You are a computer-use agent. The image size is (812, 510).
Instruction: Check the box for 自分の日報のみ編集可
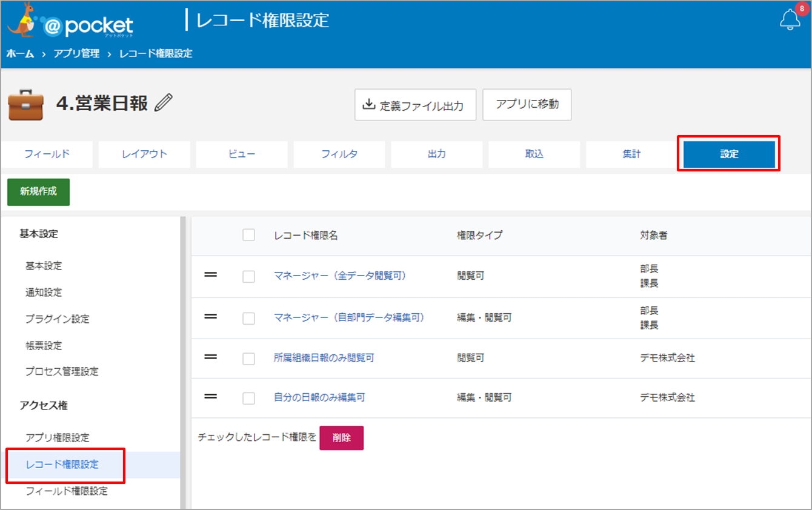[x=248, y=399]
